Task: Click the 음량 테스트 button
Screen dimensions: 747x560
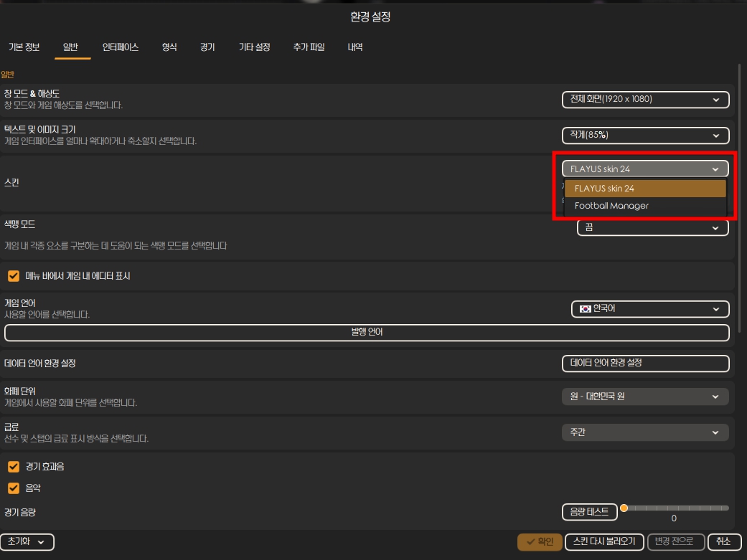Action: pyautogui.click(x=589, y=512)
